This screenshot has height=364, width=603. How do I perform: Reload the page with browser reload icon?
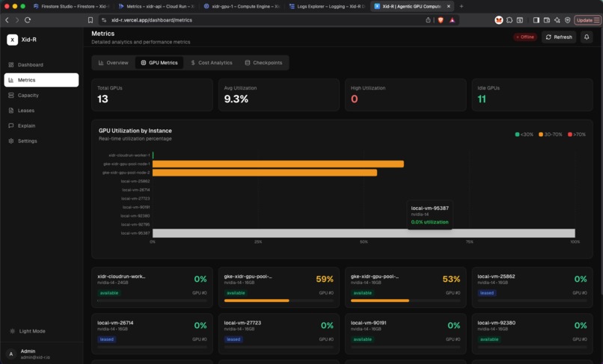pos(28,20)
